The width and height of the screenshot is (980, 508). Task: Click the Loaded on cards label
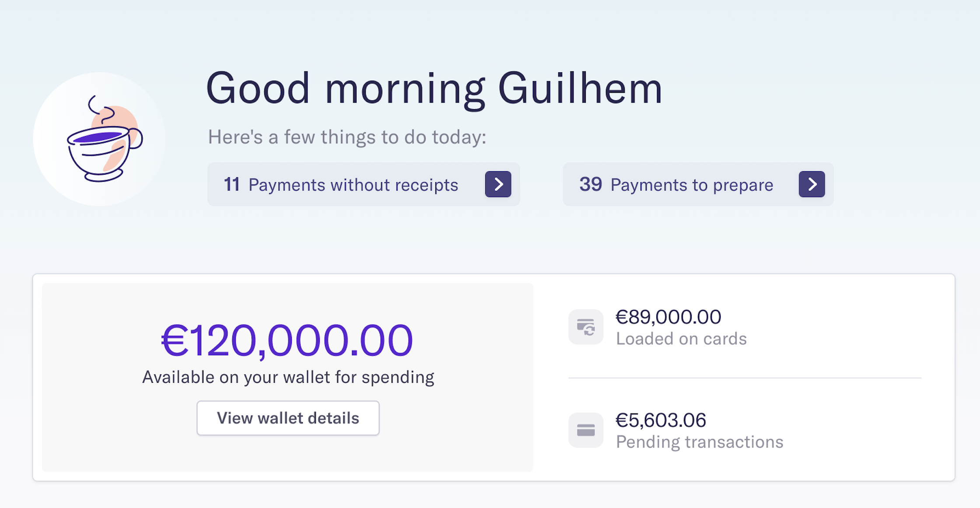coord(681,339)
